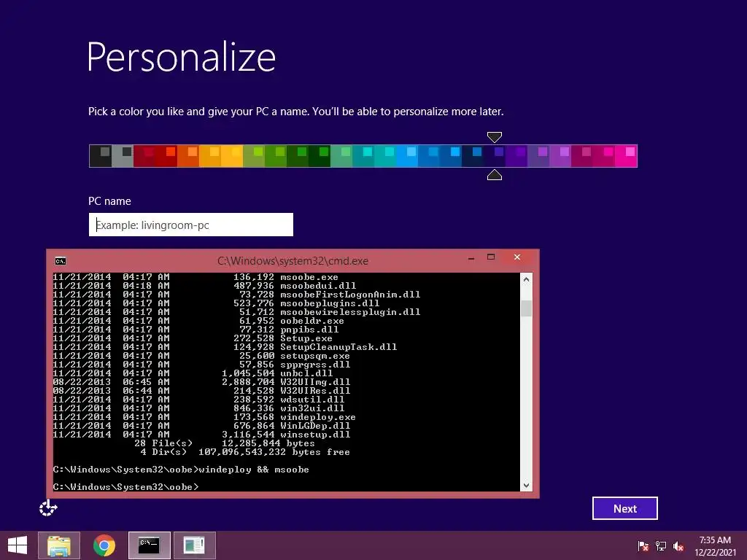Click the muted volume tray icon
Viewport: 747px width, 560px height.
pyautogui.click(x=678, y=546)
